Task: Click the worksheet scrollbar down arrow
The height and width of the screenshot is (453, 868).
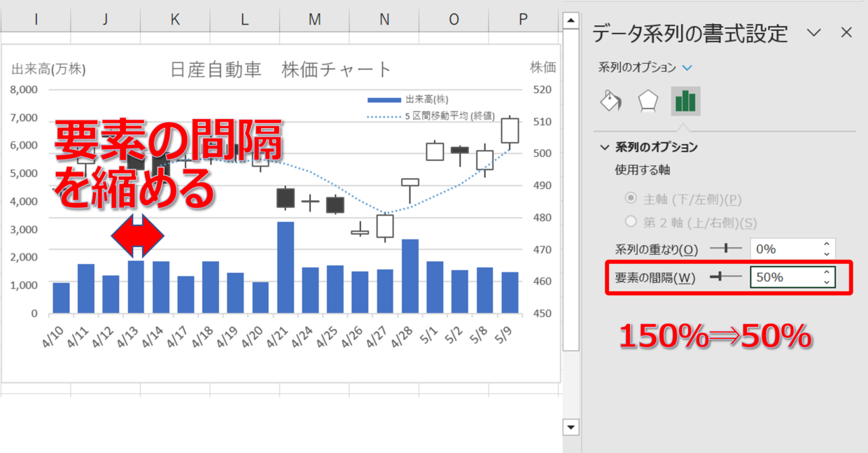Action: 571,427
